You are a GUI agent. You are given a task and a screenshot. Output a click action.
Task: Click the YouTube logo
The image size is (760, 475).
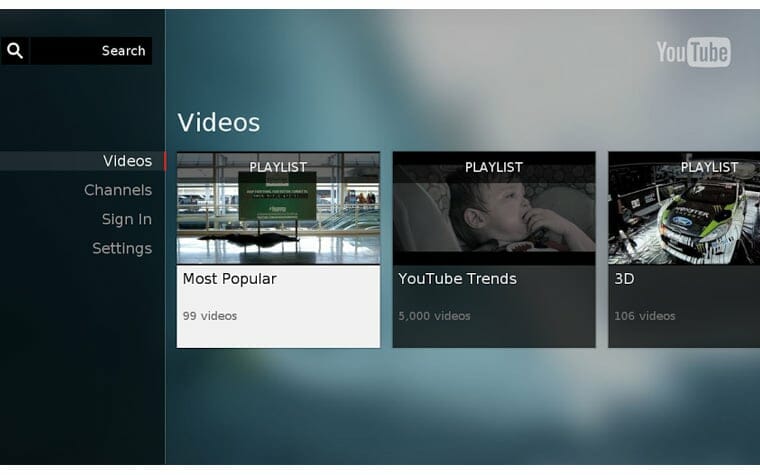tap(694, 52)
